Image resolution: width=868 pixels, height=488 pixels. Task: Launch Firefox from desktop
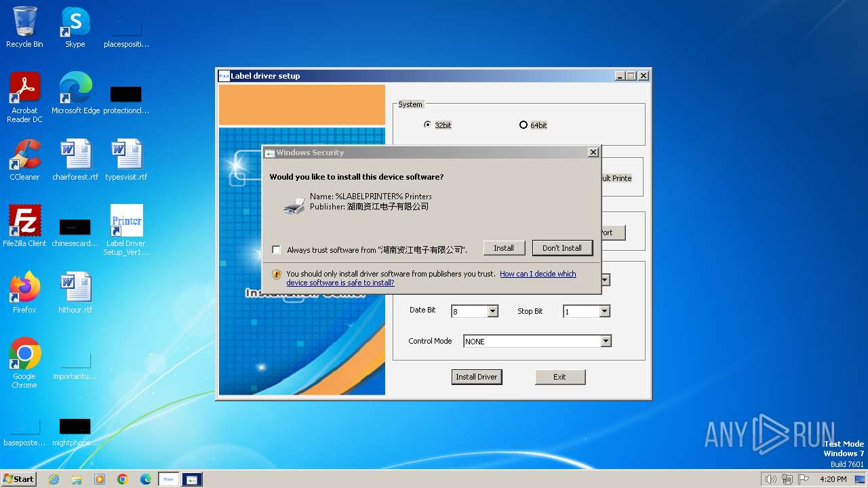(24, 293)
